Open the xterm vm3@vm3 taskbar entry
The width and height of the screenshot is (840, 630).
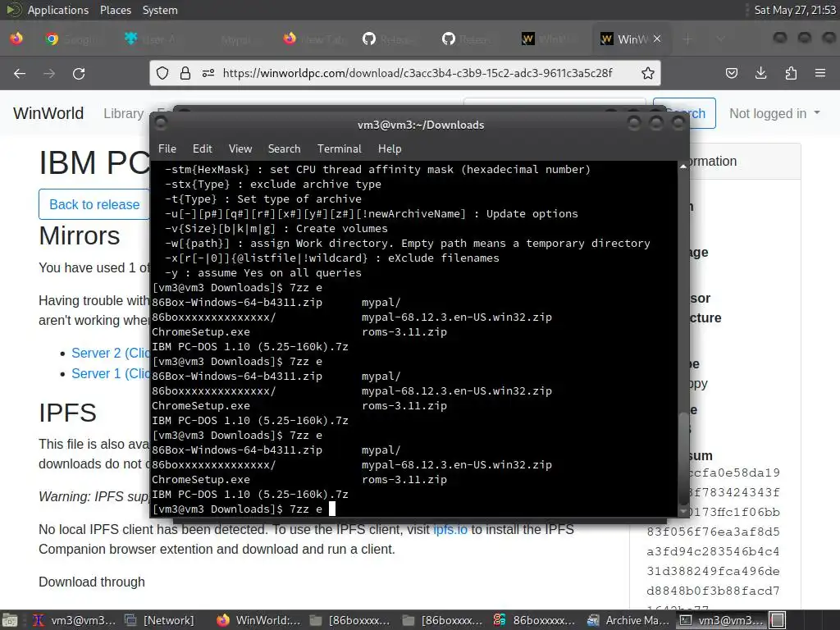point(74,620)
